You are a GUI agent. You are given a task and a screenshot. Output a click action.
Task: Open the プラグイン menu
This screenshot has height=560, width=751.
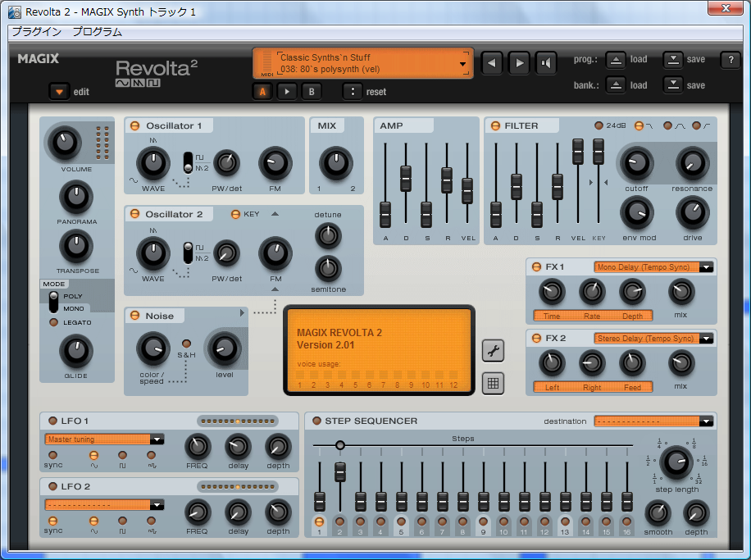click(36, 32)
